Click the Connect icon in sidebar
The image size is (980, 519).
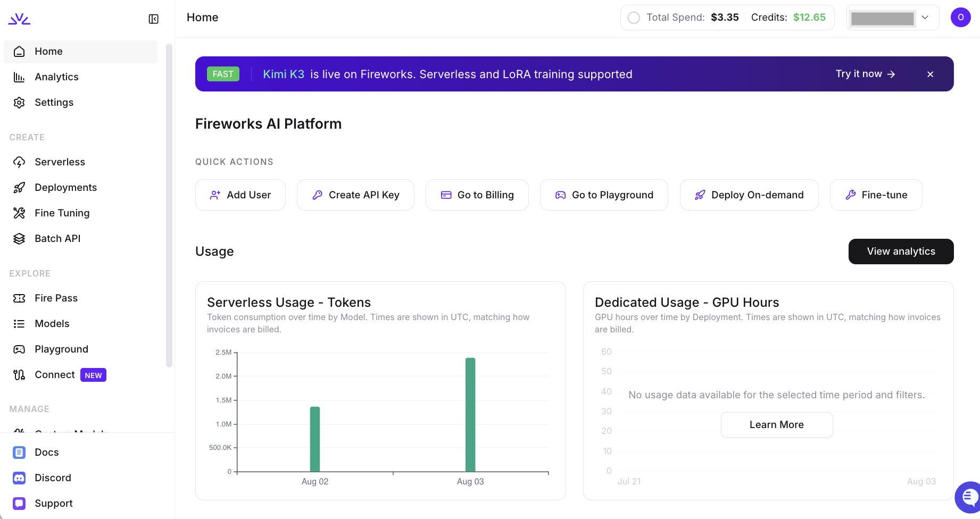coord(19,375)
